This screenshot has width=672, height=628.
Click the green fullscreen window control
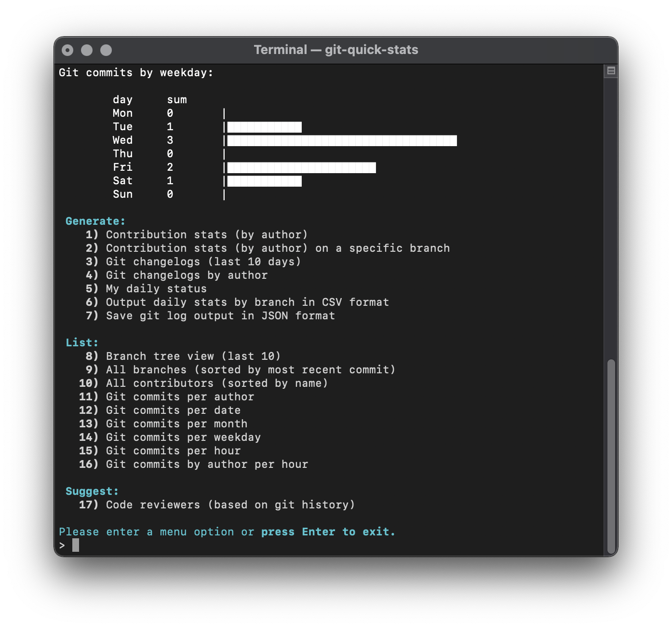tap(106, 50)
